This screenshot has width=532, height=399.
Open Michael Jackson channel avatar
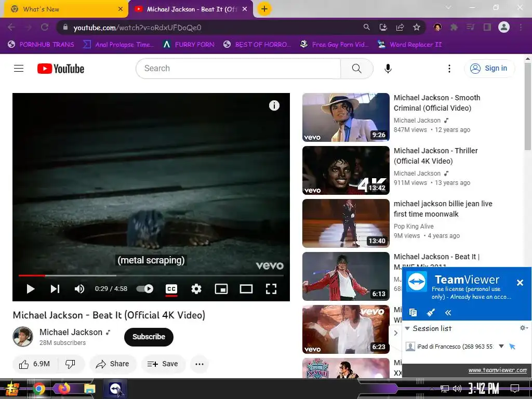[23, 337]
